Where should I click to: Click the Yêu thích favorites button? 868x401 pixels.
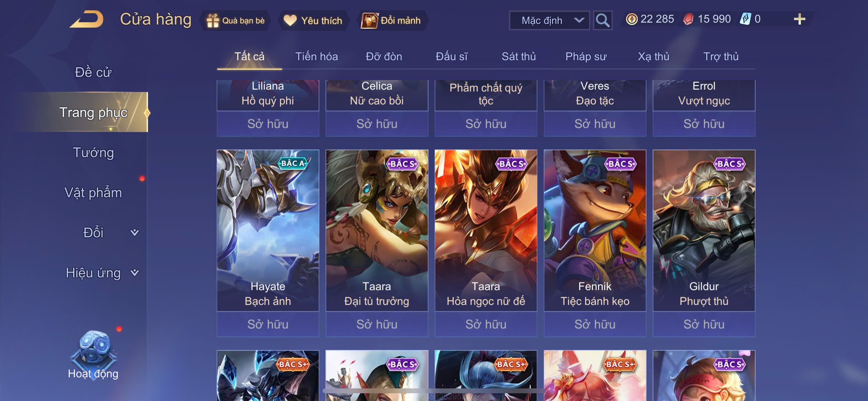(x=313, y=21)
